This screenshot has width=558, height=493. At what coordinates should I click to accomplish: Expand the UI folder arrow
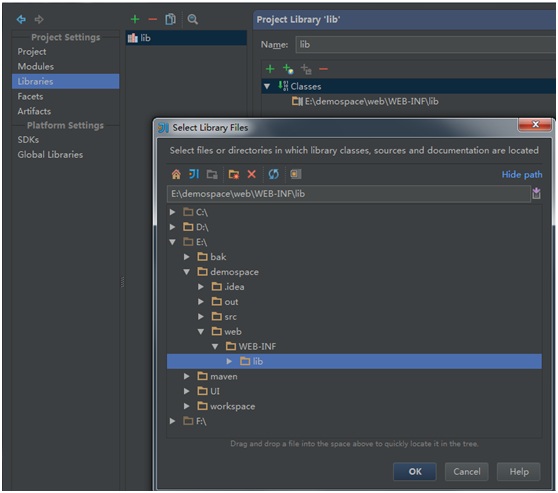tap(187, 392)
